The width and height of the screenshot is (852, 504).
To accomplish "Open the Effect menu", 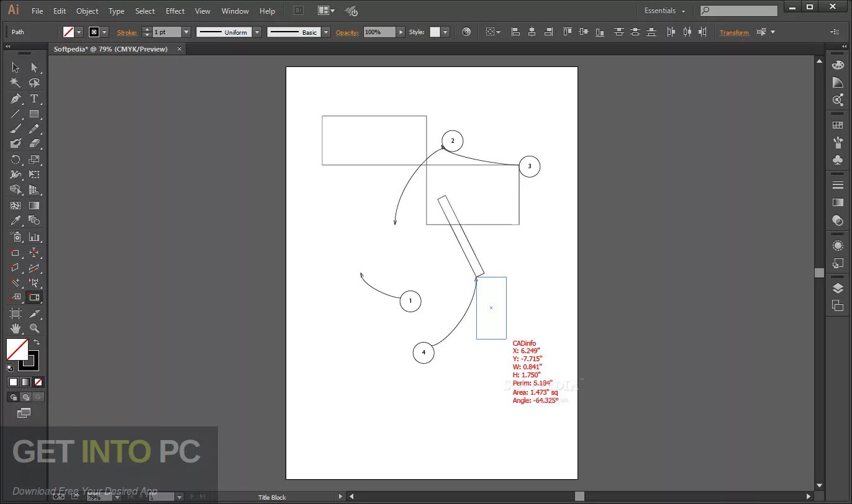I will (175, 11).
